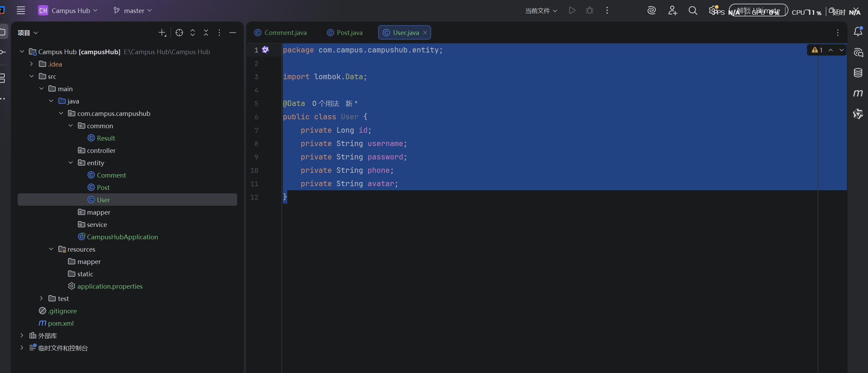This screenshot has height=373, width=868.
Task: Expand the .idea folder
Action: pyautogui.click(x=32, y=64)
